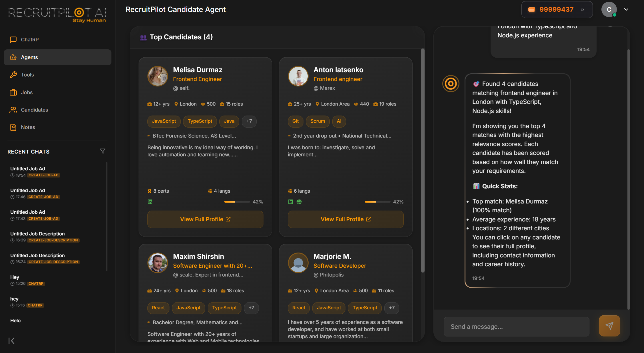Viewport: 644px width, 353px height.
Task: Refresh the credits balance spinner
Action: pyautogui.click(x=582, y=10)
